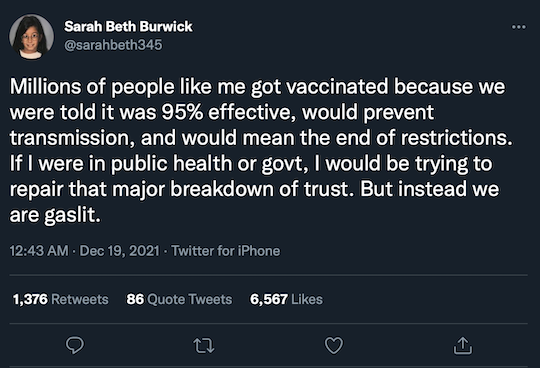
Task: Open the 12:43 AM timestamp link
Action: tap(39, 251)
